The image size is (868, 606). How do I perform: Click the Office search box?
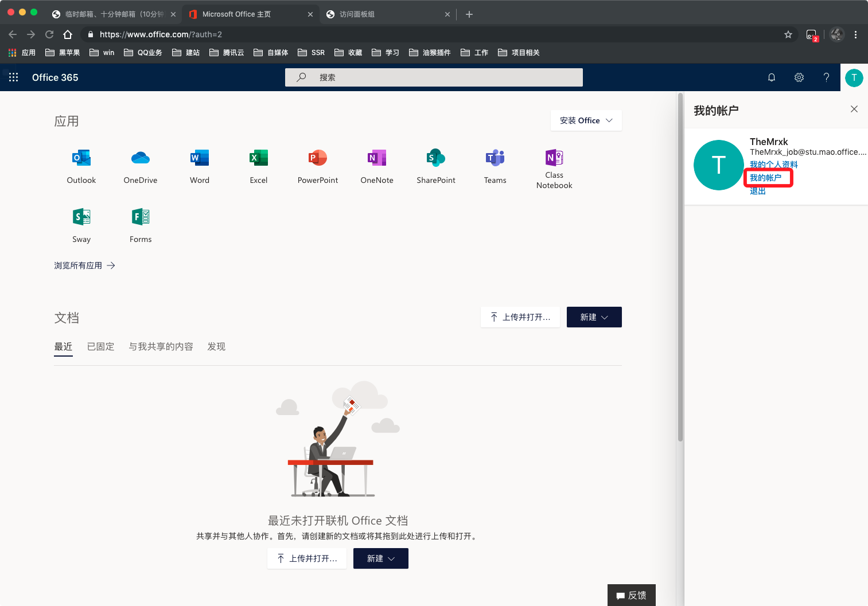click(x=434, y=77)
